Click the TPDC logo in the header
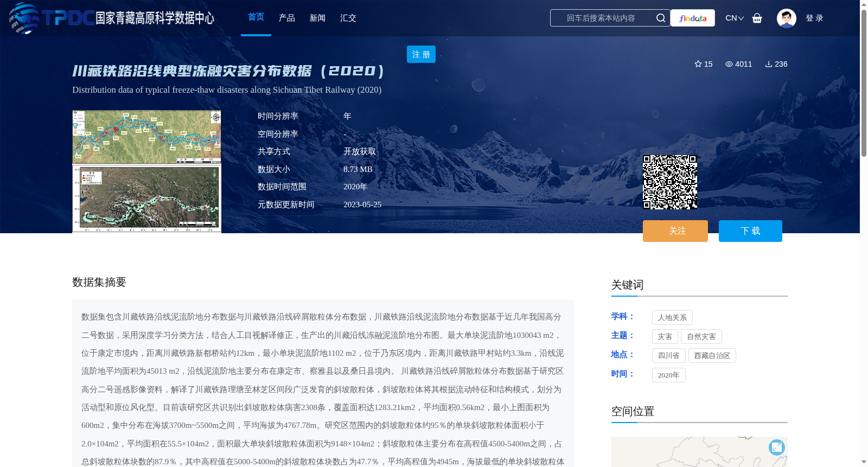 111,18
